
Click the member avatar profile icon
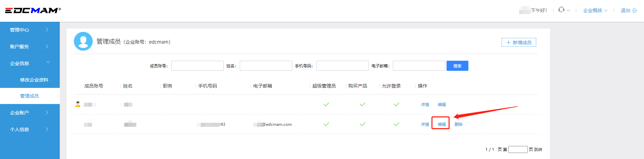83,41
